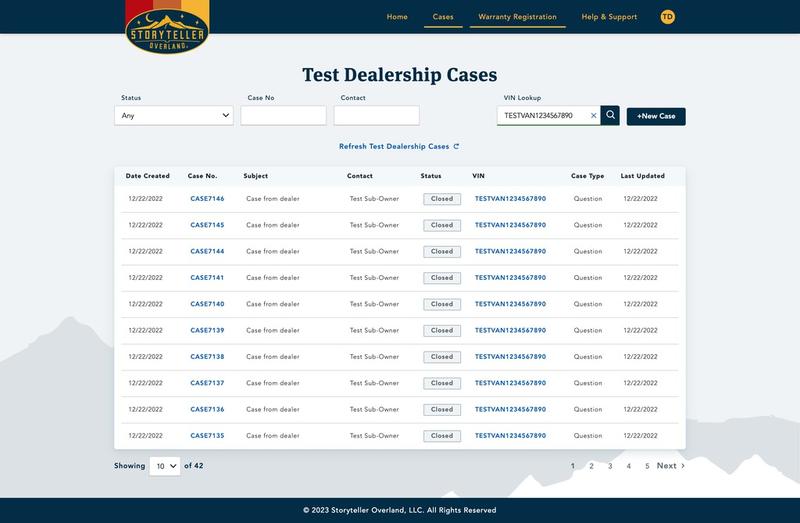Click the VIN link in the CASE7146 row
Viewport: 800px width, 523px height.
click(x=510, y=199)
